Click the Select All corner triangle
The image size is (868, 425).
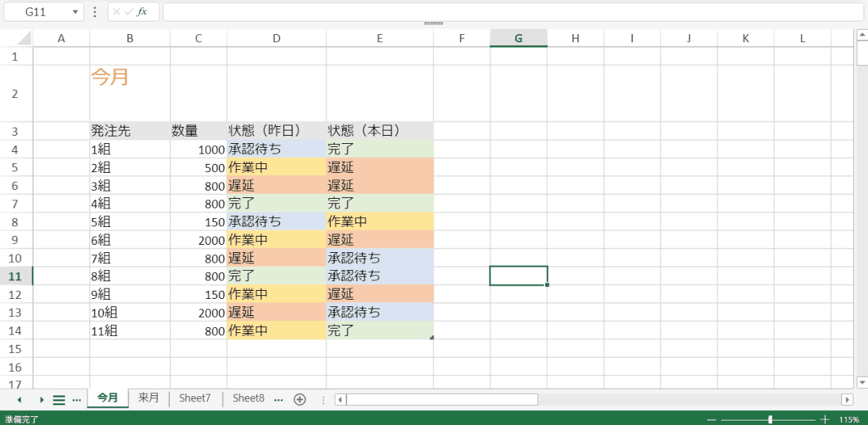(23, 38)
